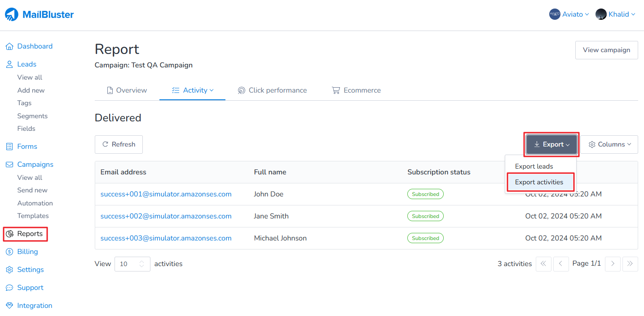Select Export activities from the menu

click(539, 182)
